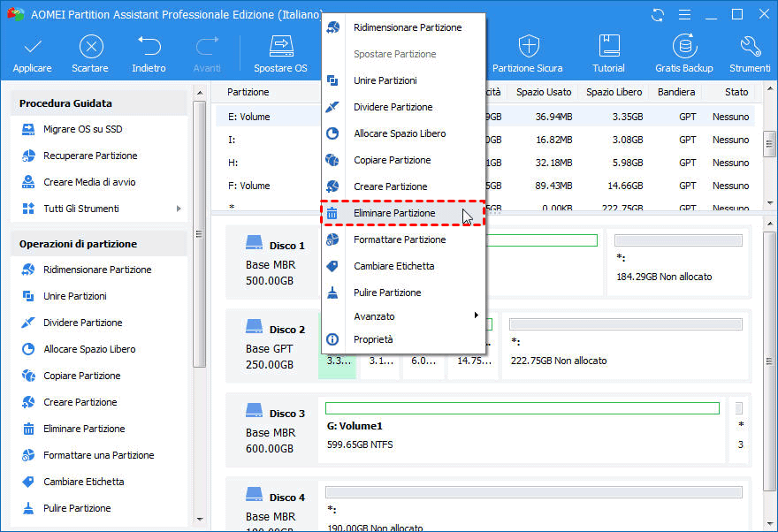This screenshot has width=778, height=532.
Task: Select 222.75GB unallocated space on Disco 2
Action: [625, 346]
